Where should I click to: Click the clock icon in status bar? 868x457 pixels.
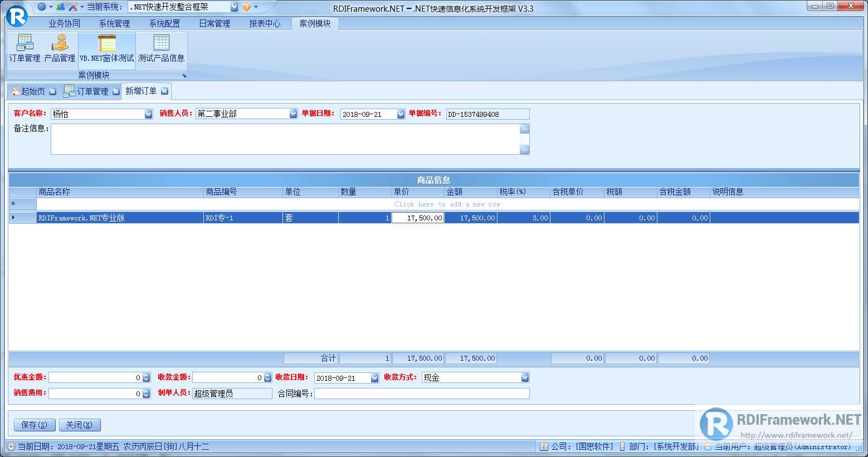coord(11,446)
